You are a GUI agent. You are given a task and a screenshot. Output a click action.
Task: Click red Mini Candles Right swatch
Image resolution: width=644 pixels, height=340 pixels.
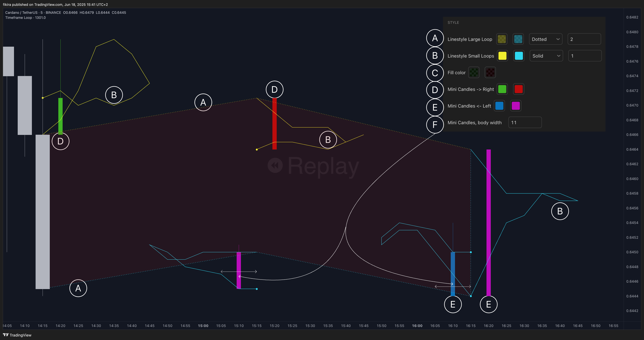[x=519, y=89]
